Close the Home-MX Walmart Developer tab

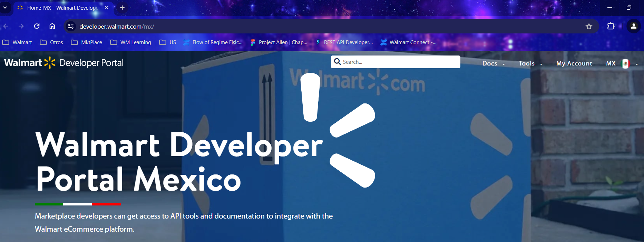click(107, 8)
